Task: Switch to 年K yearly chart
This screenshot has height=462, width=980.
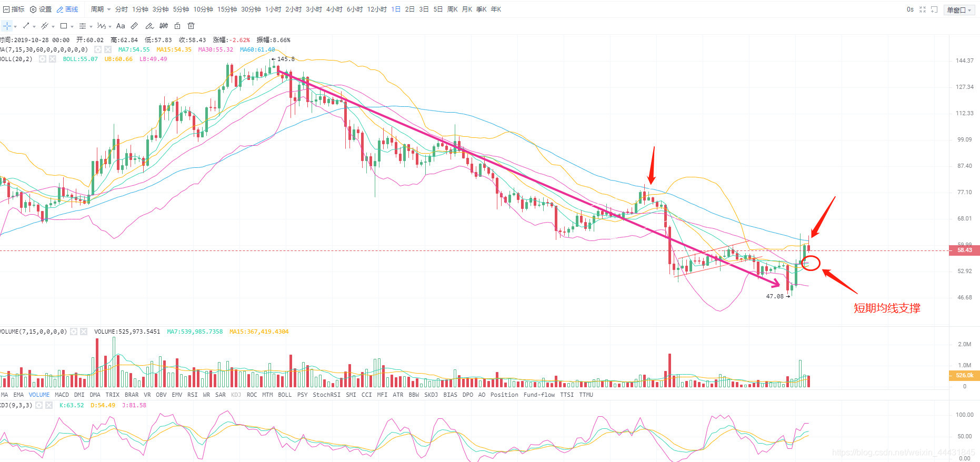Action: pos(496,9)
